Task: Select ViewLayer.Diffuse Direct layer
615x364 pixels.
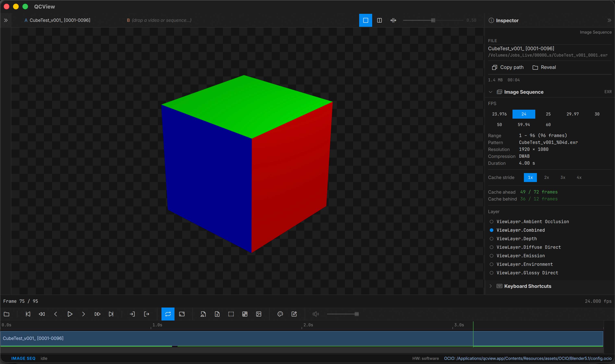Action: 525,247
